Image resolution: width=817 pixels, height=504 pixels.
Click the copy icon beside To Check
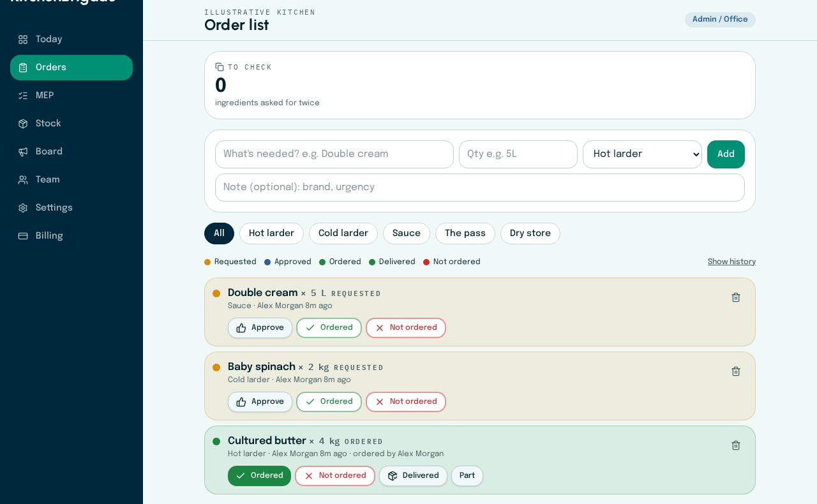pos(220,67)
